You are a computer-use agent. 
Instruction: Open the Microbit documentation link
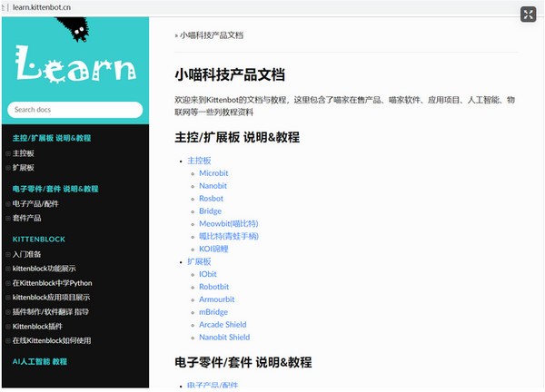[213, 172]
